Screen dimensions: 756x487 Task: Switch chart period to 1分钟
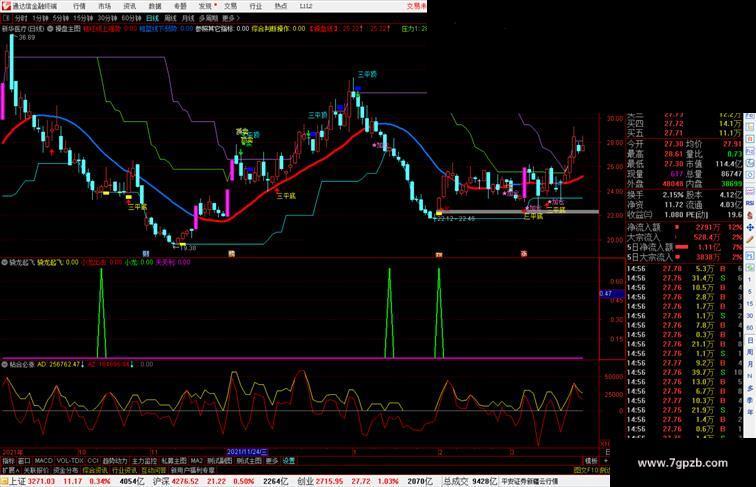pyautogui.click(x=40, y=18)
